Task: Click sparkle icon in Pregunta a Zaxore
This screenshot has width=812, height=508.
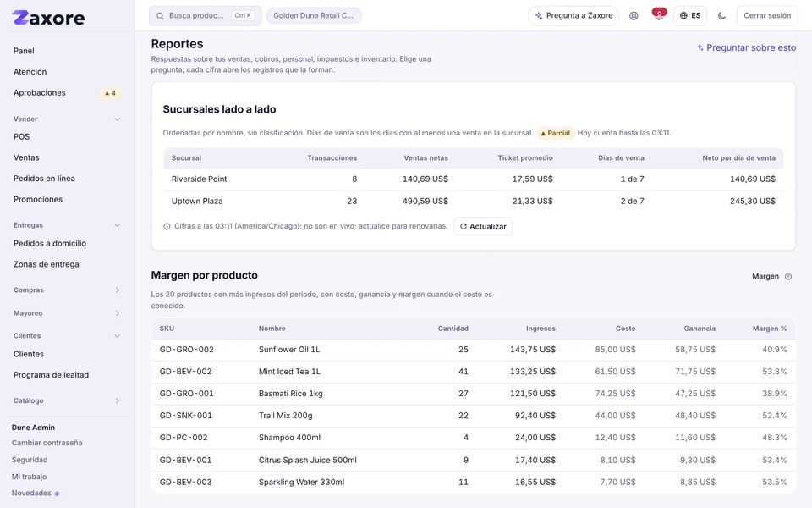Action: pyautogui.click(x=539, y=15)
